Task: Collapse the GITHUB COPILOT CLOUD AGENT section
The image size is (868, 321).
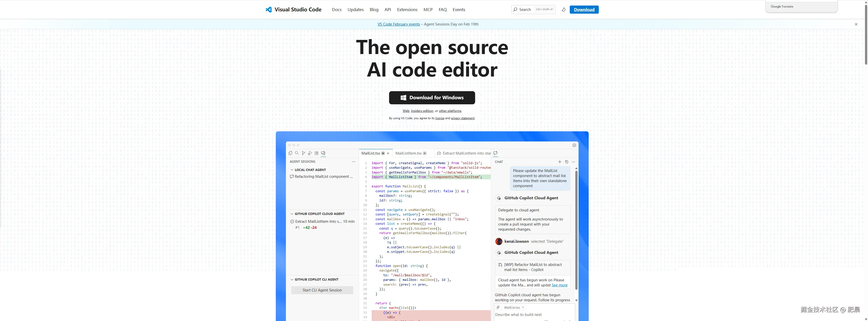Action: [292, 213]
